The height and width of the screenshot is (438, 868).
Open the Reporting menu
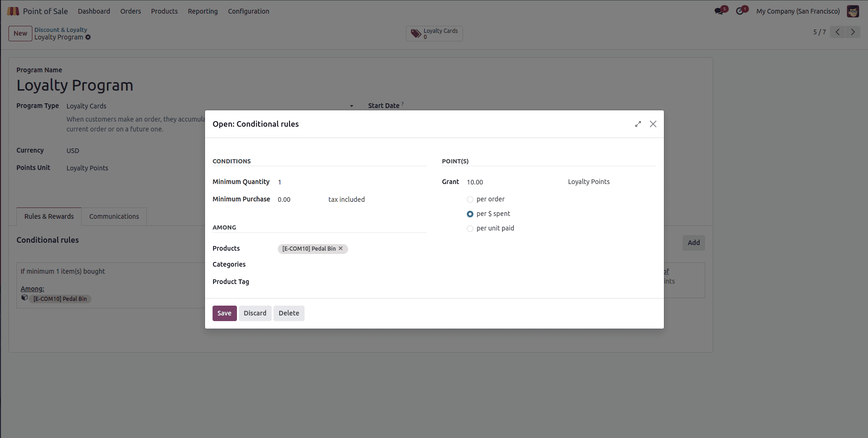[x=203, y=11]
